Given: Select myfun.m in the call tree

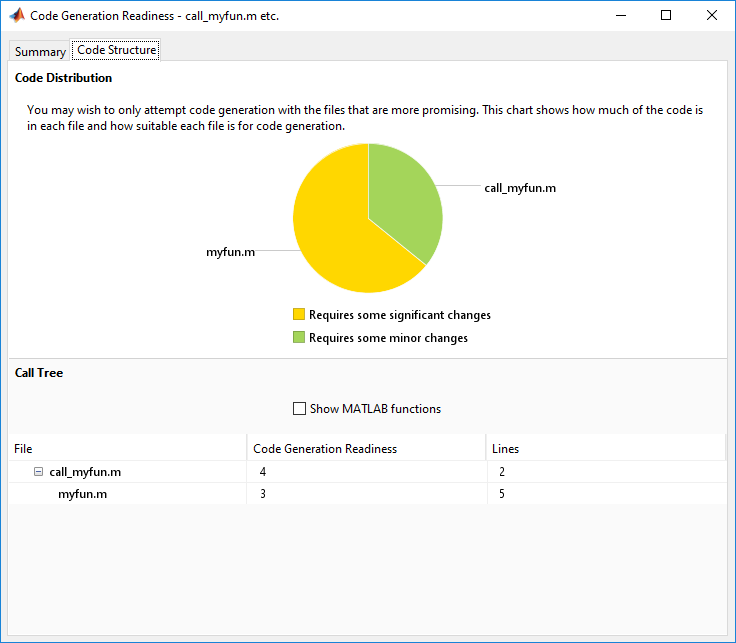Looking at the screenshot, I should tap(83, 494).
